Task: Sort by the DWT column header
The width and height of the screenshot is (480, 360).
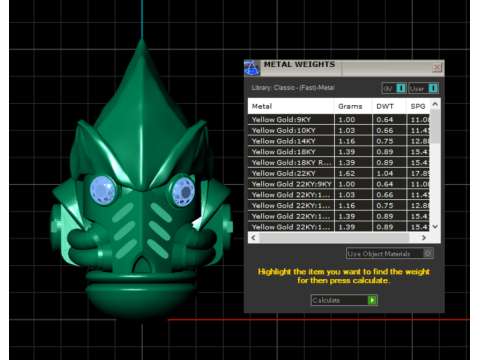Action: [x=389, y=106]
